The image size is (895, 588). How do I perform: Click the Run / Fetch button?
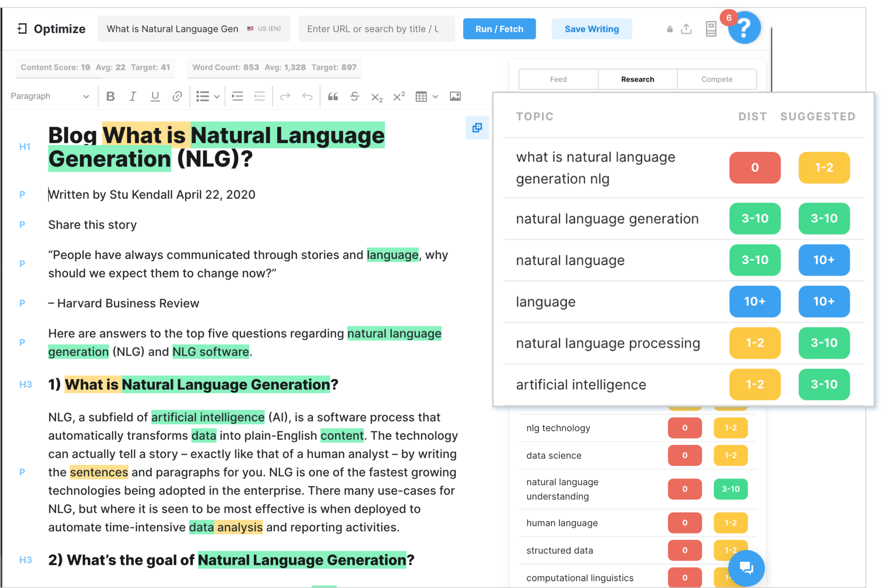click(x=500, y=29)
